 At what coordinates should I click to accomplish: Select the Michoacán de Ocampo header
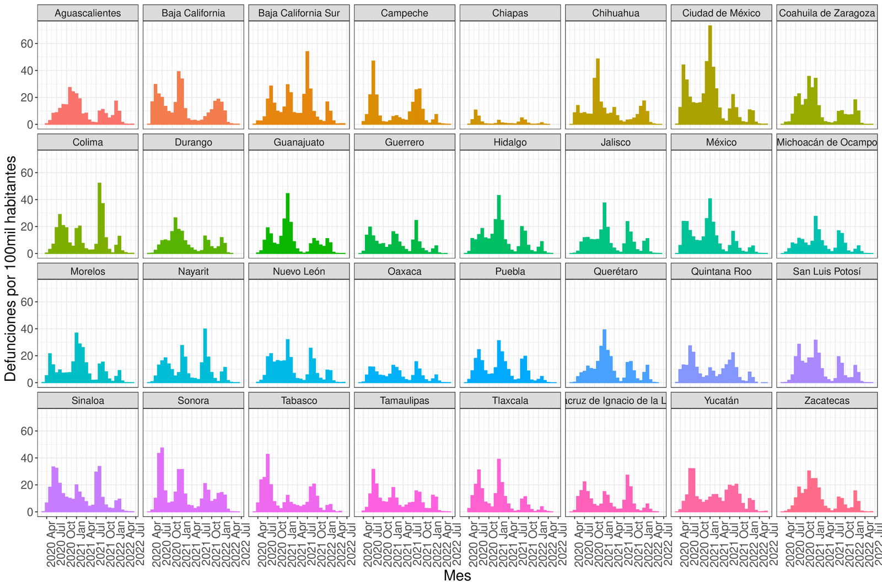[x=826, y=142]
